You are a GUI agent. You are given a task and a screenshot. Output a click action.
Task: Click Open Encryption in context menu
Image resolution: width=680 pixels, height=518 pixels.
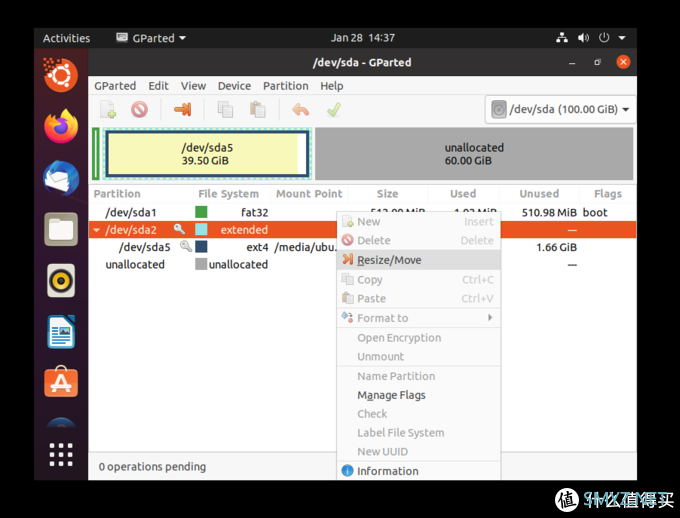(418, 338)
